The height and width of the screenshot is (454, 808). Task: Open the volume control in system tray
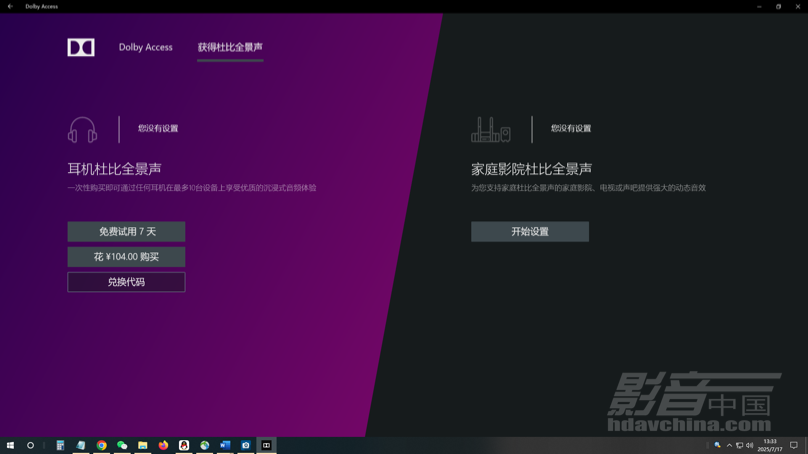click(750, 446)
